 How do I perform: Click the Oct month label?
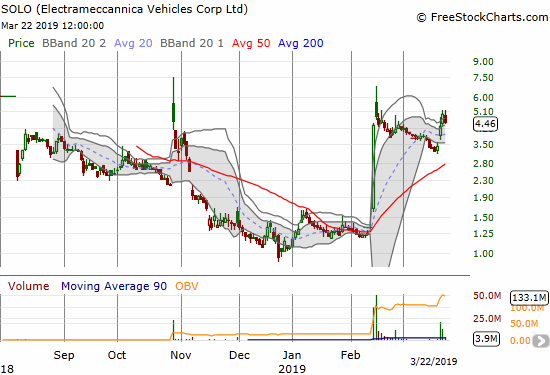(117, 355)
